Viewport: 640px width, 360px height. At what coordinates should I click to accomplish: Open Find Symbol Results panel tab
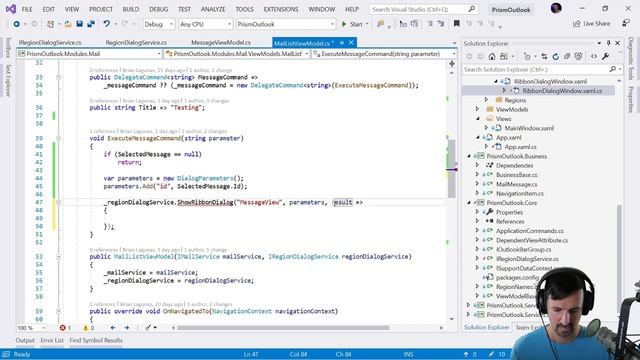(96, 340)
